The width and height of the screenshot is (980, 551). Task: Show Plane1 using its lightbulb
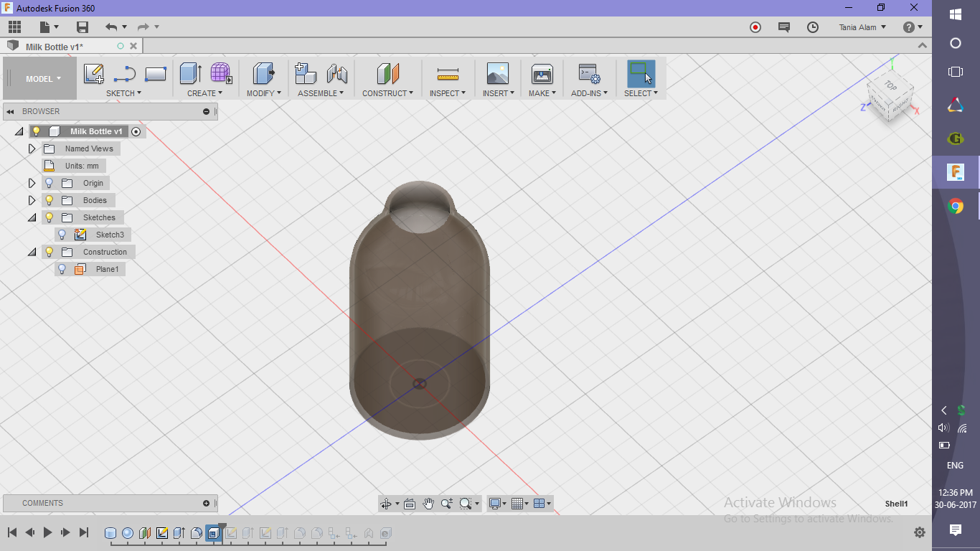click(62, 269)
